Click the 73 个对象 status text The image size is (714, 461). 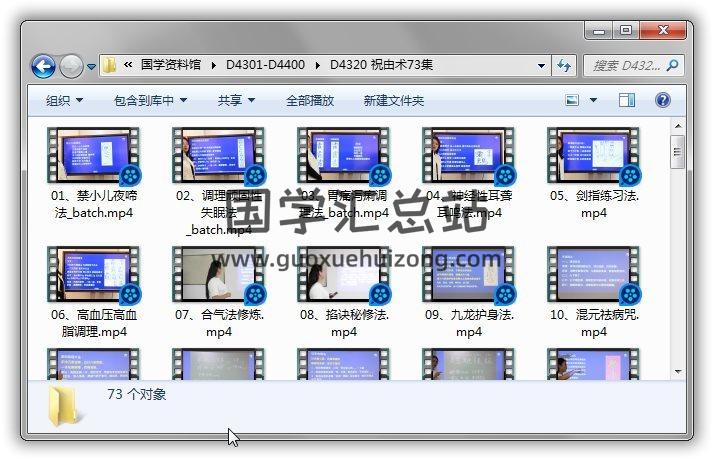(x=137, y=394)
